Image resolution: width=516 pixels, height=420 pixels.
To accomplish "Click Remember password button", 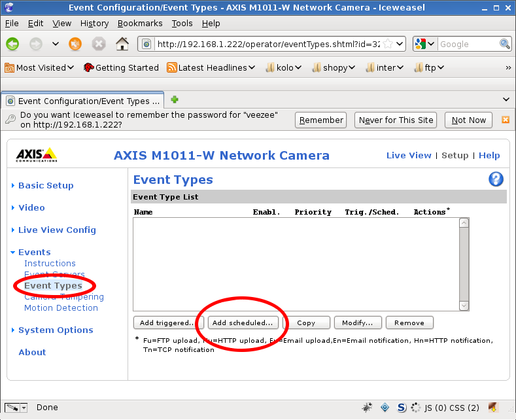I will coord(321,120).
